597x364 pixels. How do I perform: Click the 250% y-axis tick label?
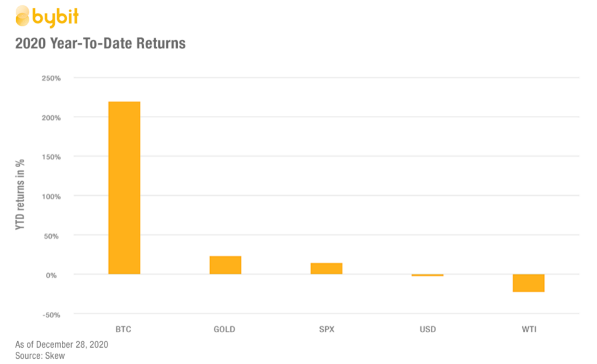[x=51, y=79]
